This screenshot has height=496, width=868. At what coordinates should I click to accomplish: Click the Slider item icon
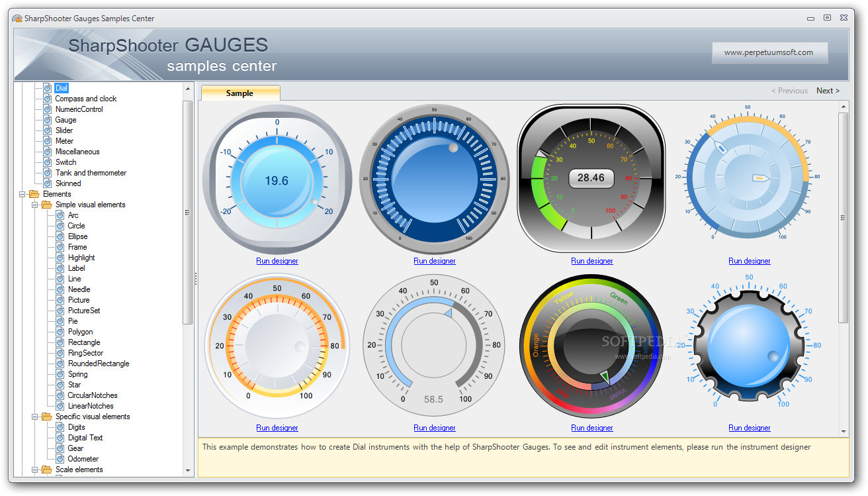[x=48, y=130]
